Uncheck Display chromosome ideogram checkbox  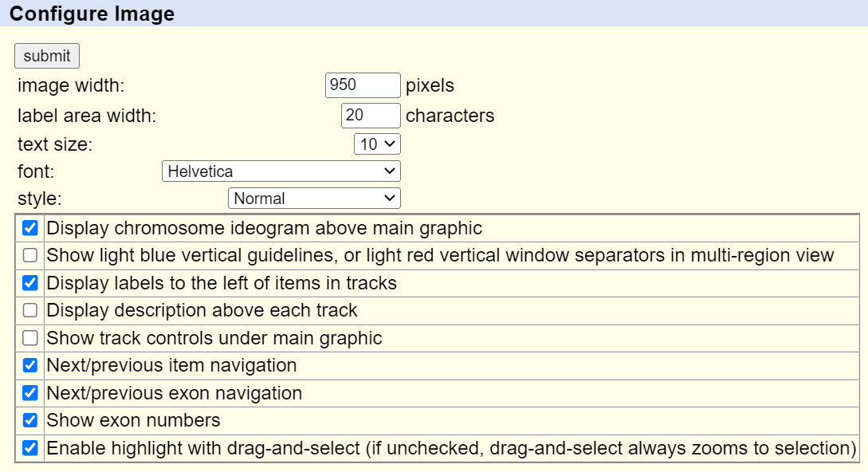click(x=30, y=229)
